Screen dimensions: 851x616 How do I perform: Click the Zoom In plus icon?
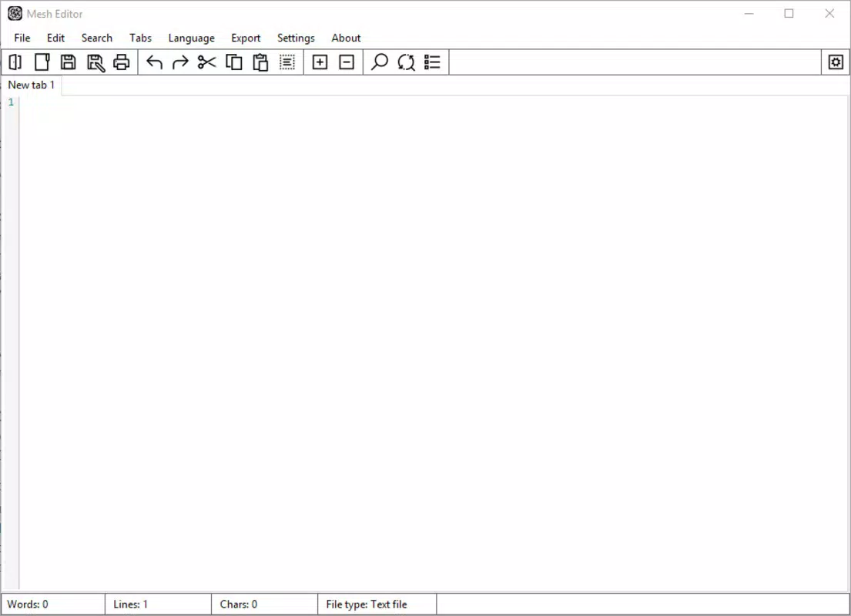[320, 62]
